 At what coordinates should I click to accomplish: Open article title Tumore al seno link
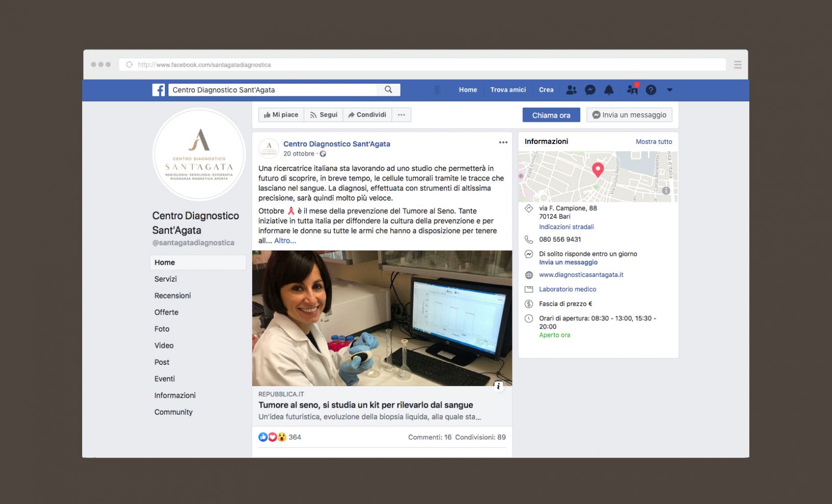tap(365, 405)
